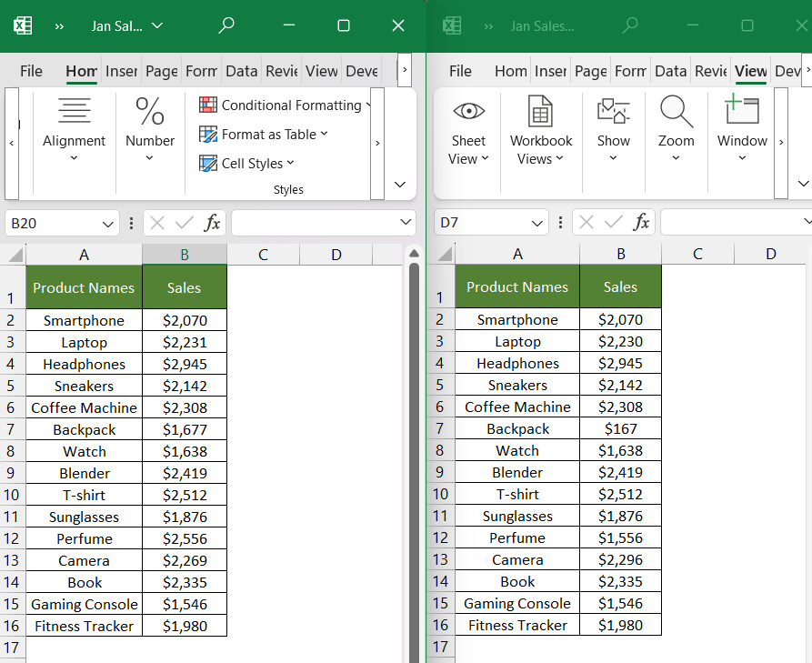This screenshot has height=663, width=812.
Task: Expand the Number format group
Action: coord(150,129)
